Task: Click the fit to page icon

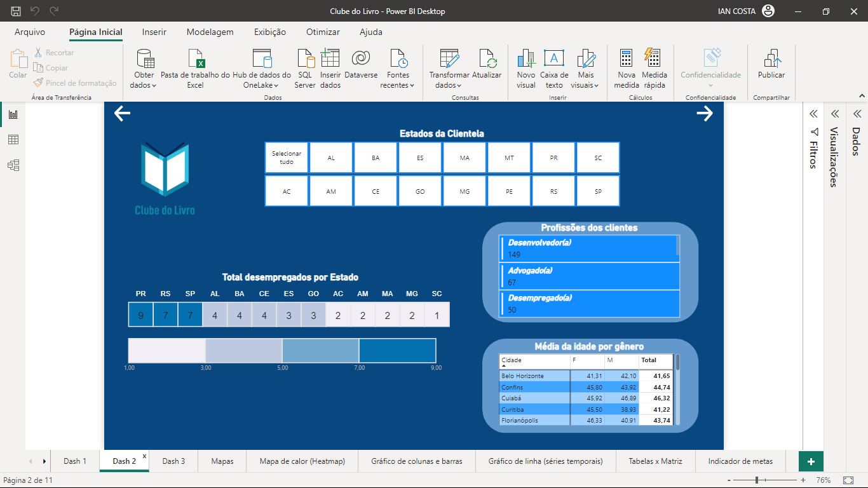Action: 848,480
